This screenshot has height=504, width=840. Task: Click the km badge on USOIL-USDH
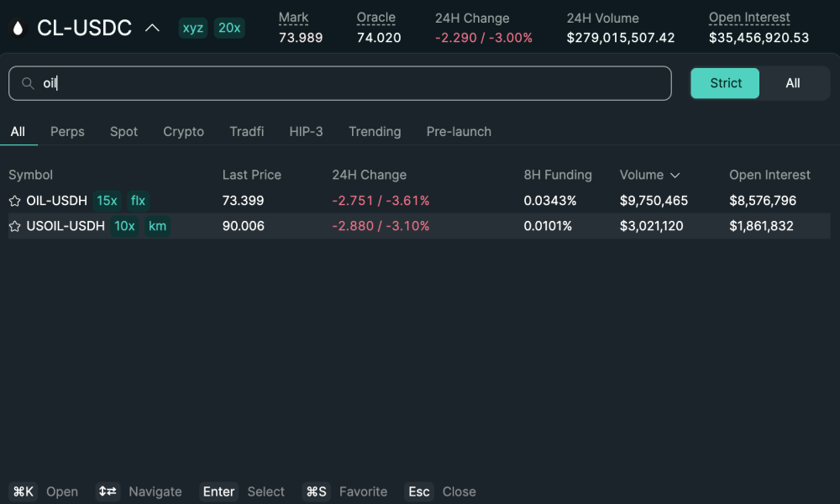coord(157,226)
